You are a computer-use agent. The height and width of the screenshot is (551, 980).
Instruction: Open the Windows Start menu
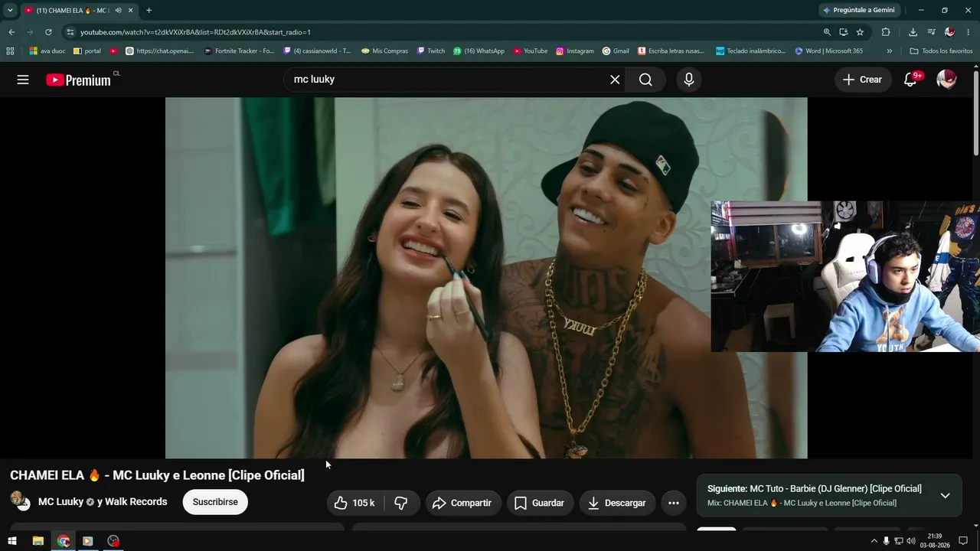[12, 541]
